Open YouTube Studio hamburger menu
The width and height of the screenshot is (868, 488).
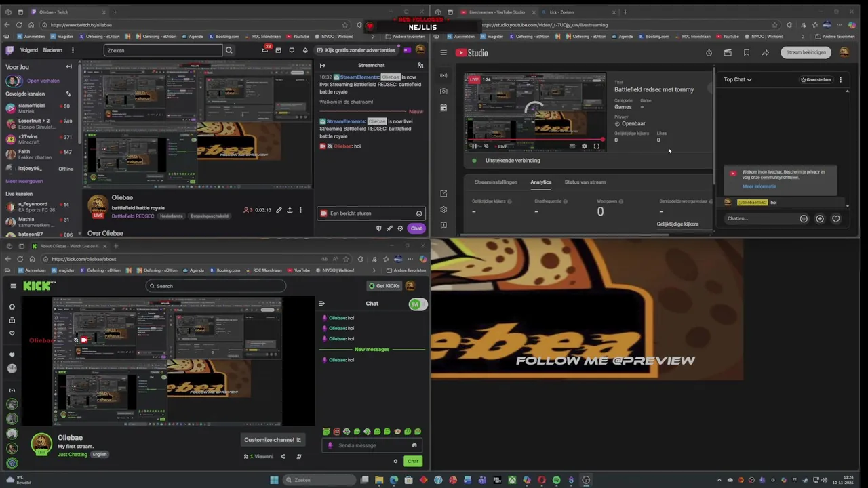pos(443,52)
